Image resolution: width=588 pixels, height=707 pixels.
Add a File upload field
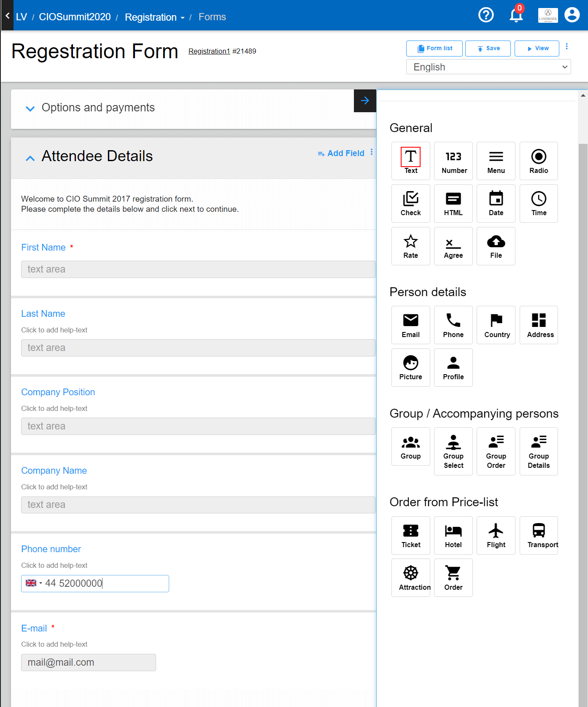[x=496, y=246]
